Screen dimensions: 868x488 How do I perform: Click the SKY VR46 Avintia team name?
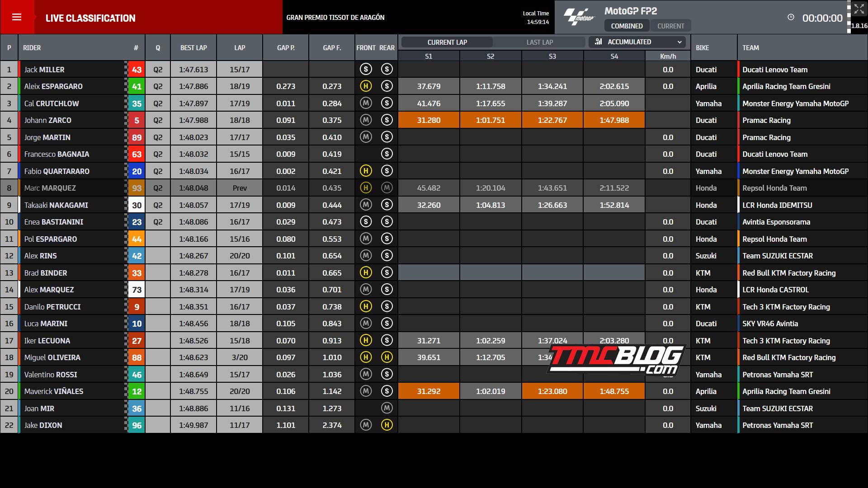[x=770, y=324]
